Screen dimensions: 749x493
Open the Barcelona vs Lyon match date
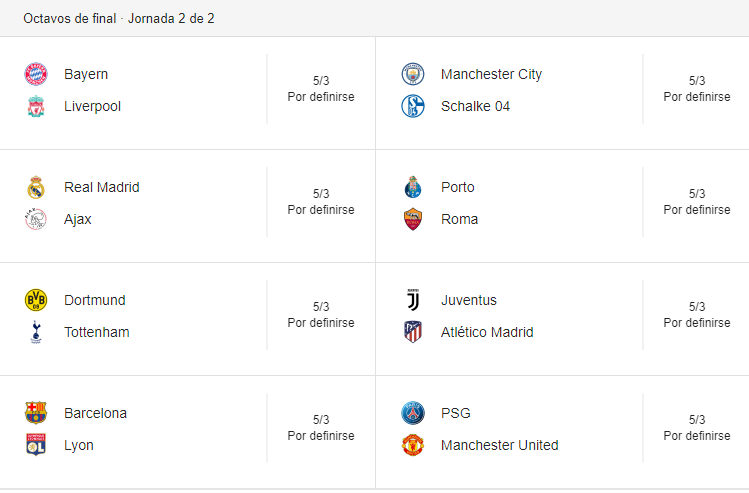point(321,420)
